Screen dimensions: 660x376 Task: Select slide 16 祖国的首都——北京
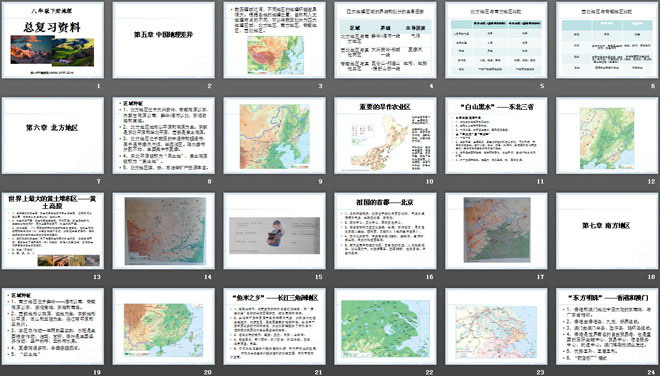pyautogui.click(x=385, y=231)
